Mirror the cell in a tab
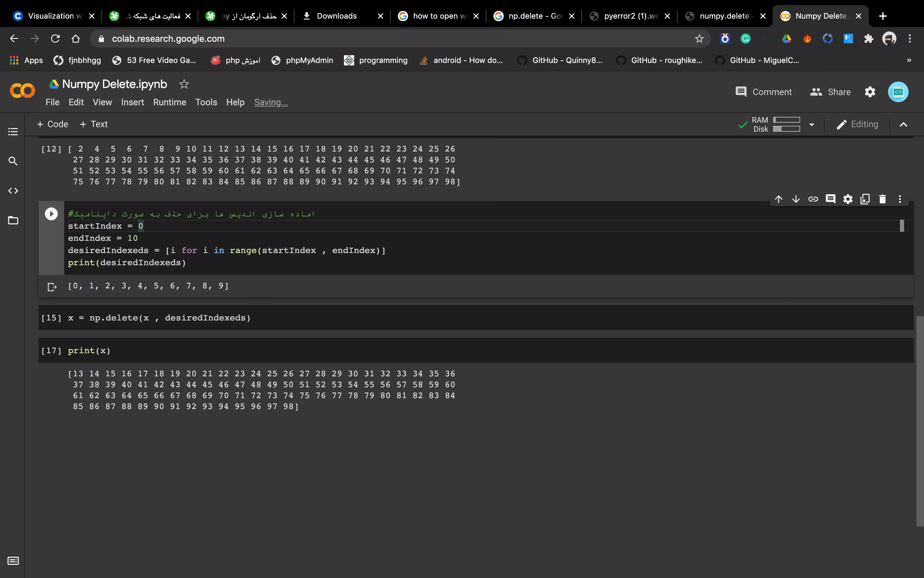Screen dimensions: 924x578 (x=865, y=199)
